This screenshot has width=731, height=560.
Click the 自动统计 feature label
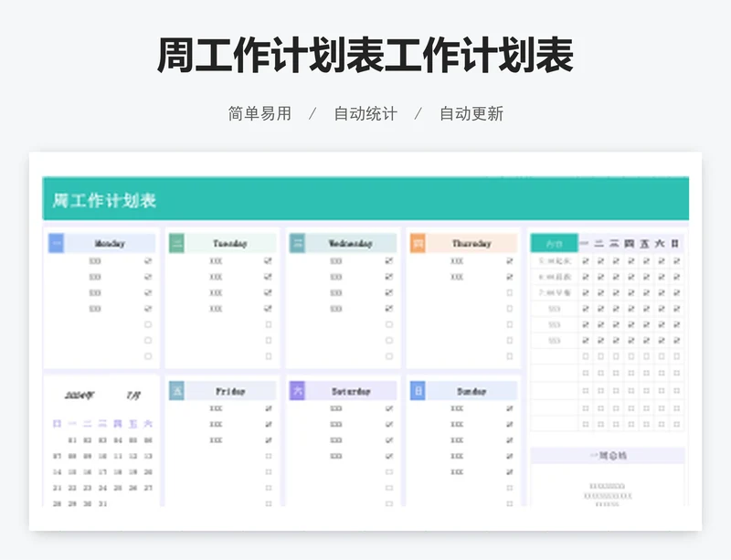(x=365, y=113)
